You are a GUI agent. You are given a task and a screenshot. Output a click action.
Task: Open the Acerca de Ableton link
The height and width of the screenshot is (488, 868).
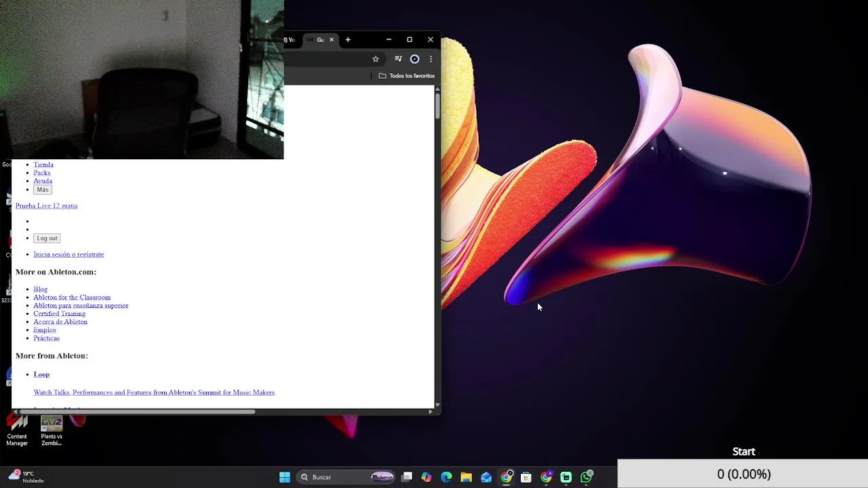(x=60, y=322)
